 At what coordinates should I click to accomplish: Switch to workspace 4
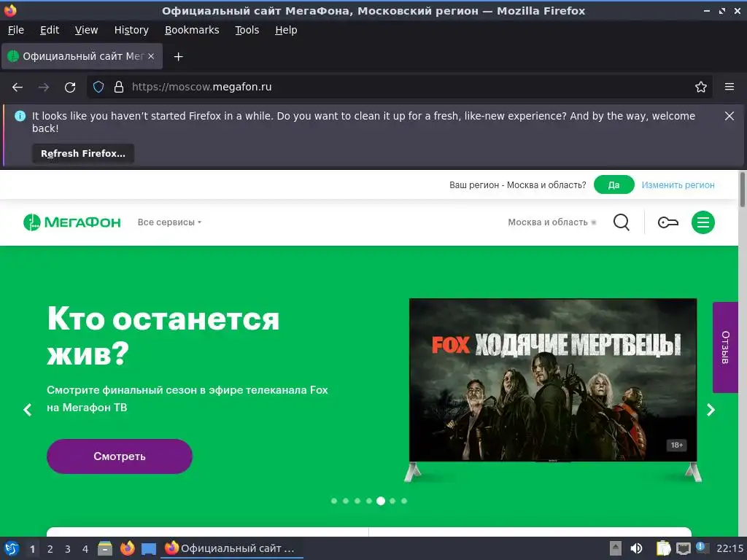tap(85, 549)
